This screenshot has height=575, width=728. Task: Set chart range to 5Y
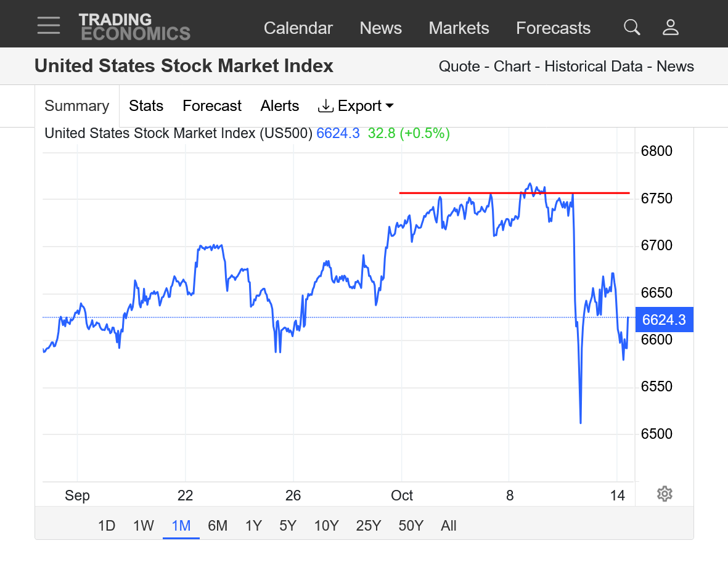coord(288,526)
